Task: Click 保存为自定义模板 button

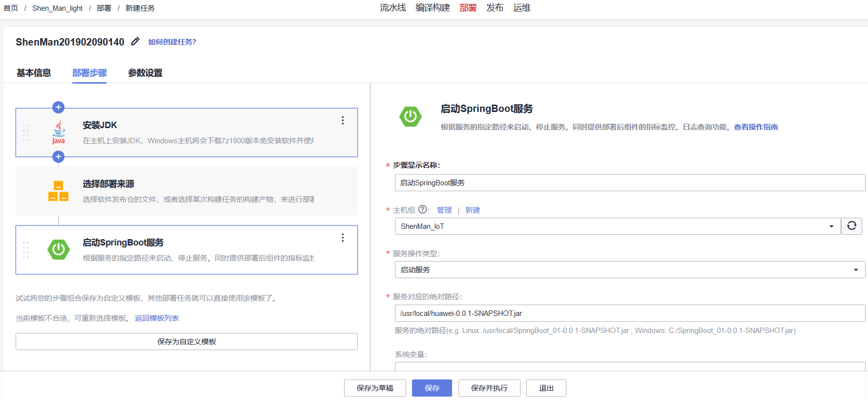Action: tap(187, 341)
